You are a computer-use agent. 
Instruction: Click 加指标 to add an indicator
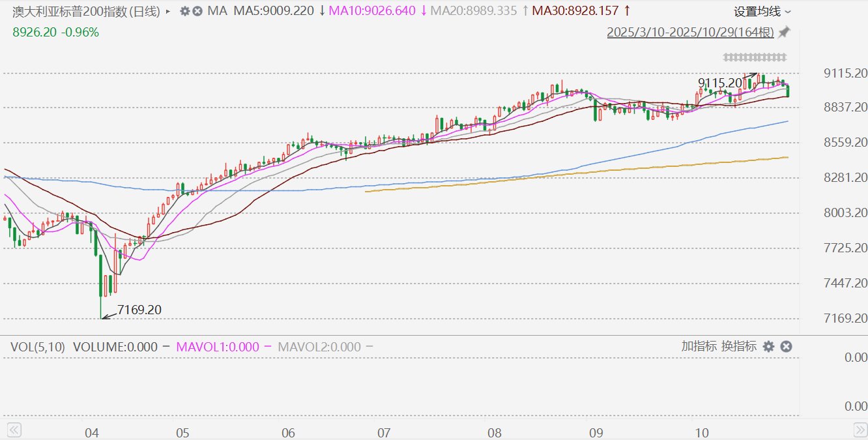pyautogui.click(x=699, y=347)
